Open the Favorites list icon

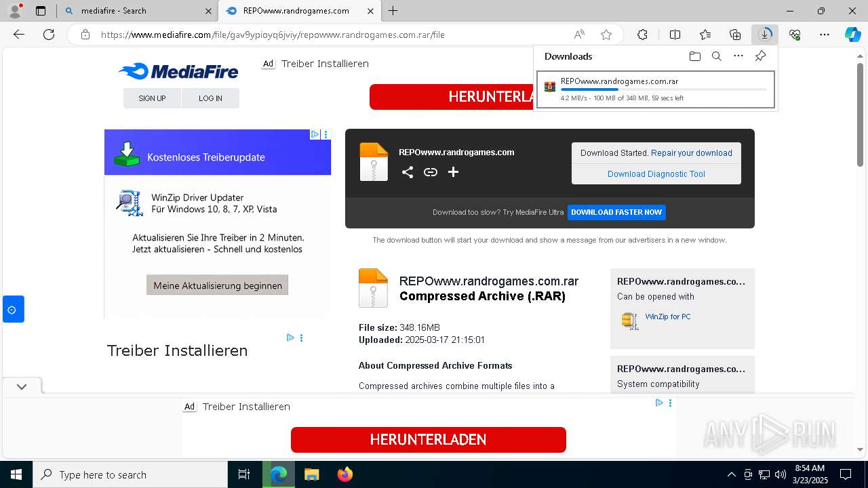point(705,35)
